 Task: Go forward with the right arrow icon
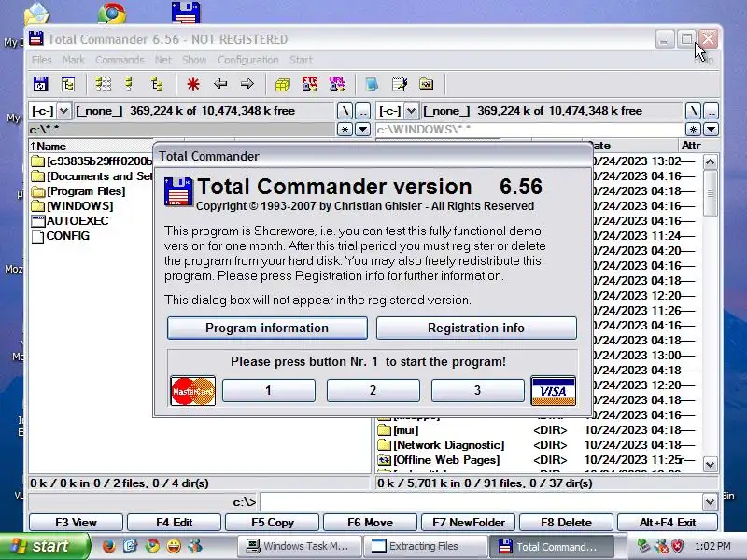247,84
